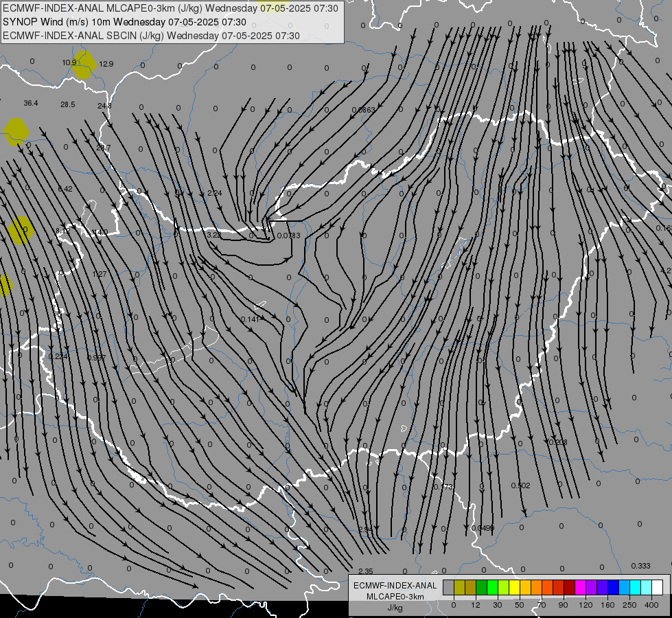Pick the dark red legend swatch
The image size is (672, 618).
tap(570, 588)
